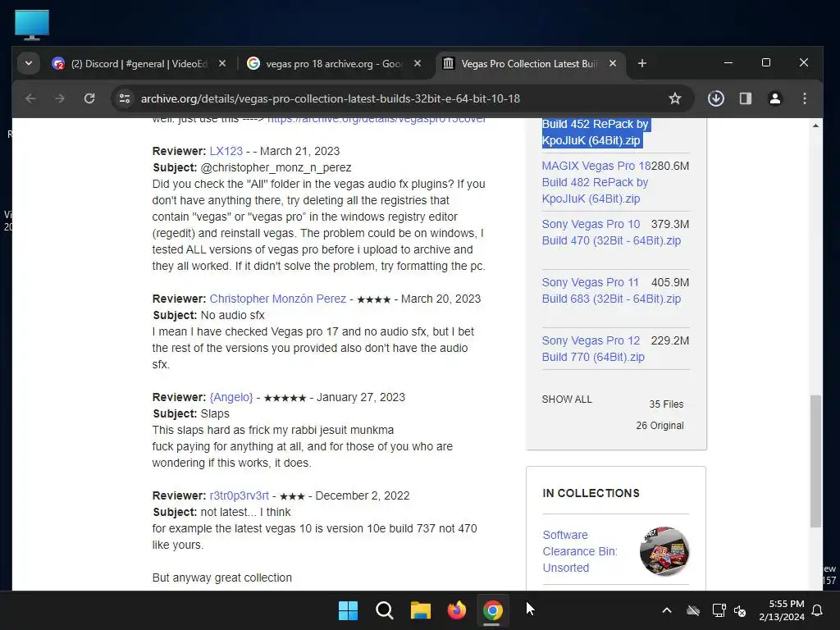The height and width of the screenshot is (630, 840).
Task: Download Sony Vegas Pro 10 Build 470 zip
Action: point(611,232)
